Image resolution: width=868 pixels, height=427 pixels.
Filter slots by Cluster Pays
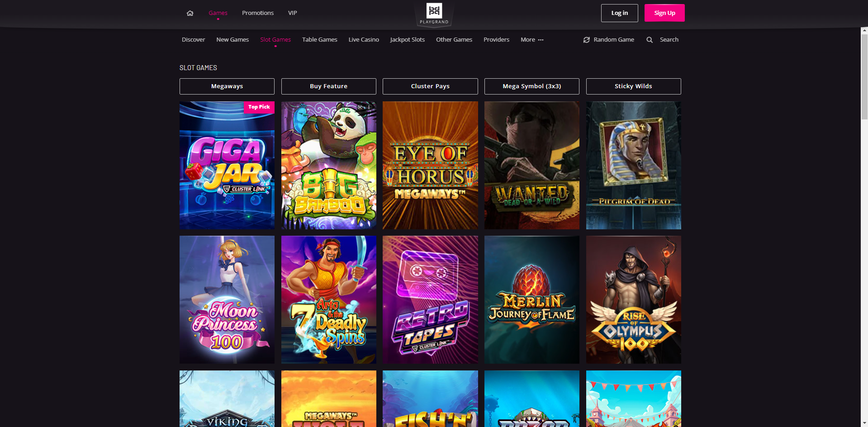430,86
